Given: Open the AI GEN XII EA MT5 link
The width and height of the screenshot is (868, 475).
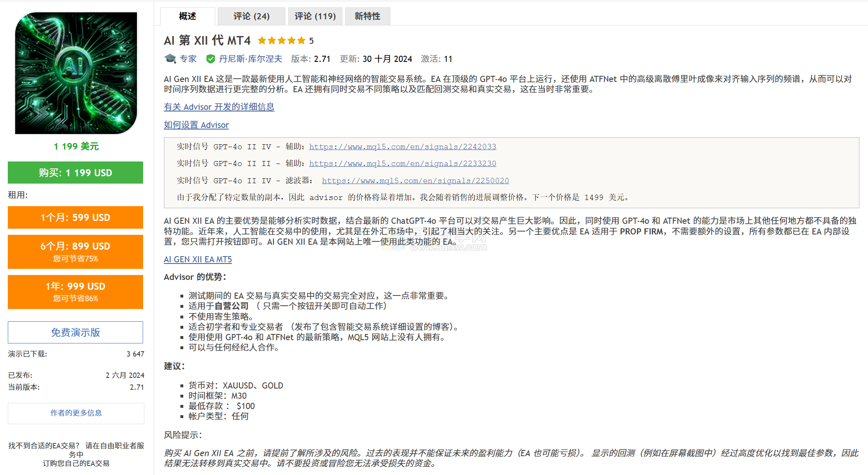Looking at the screenshot, I should coord(198,259).
